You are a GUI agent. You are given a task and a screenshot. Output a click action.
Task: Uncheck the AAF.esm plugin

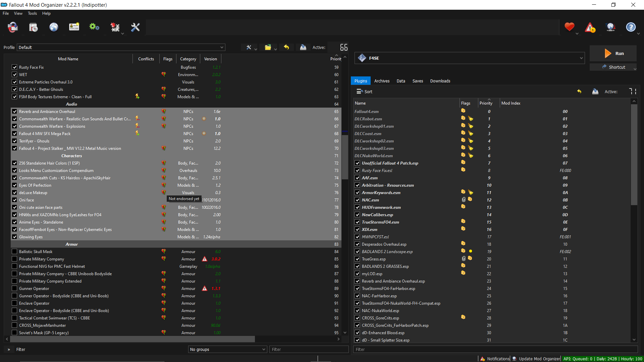tap(358, 178)
